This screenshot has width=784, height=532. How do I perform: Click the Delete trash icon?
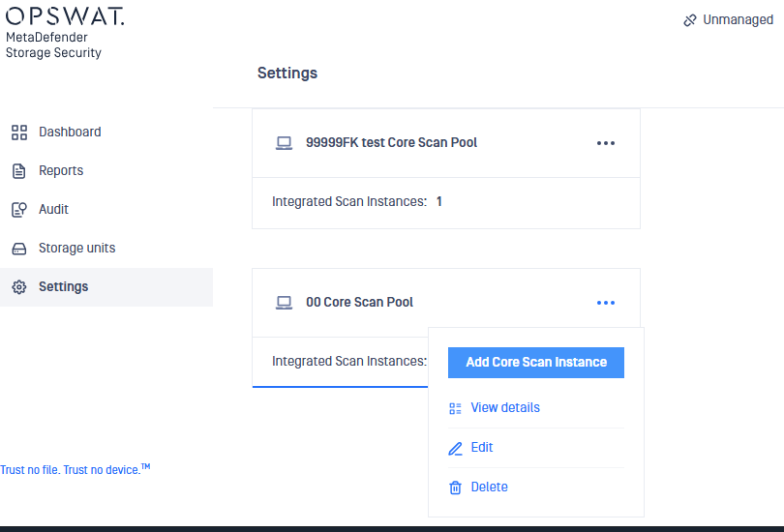[455, 488]
